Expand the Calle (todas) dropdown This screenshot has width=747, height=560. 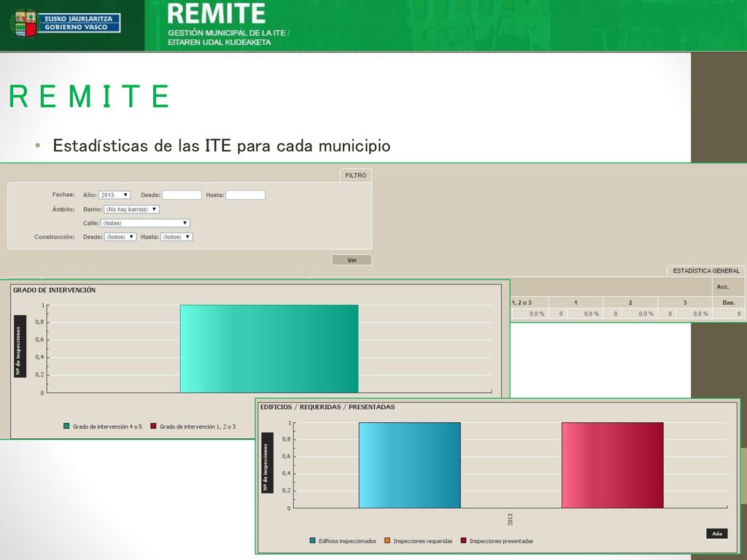(x=145, y=223)
